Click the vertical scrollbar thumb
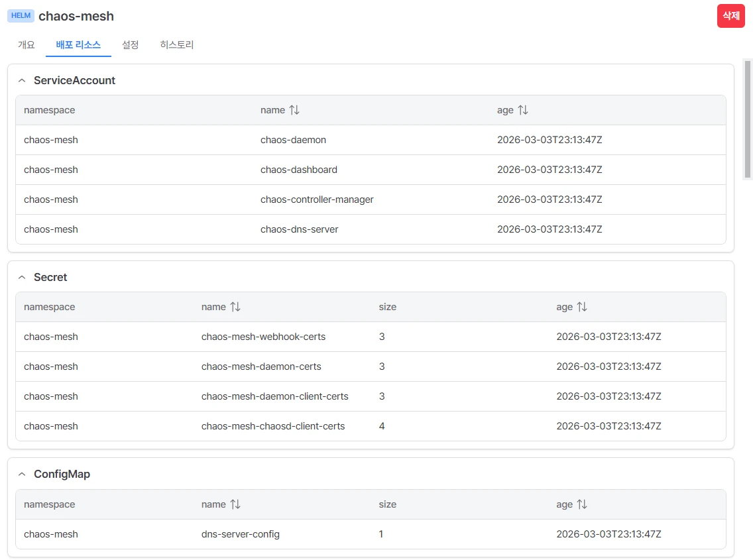The height and width of the screenshot is (560, 753). [747, 119]
